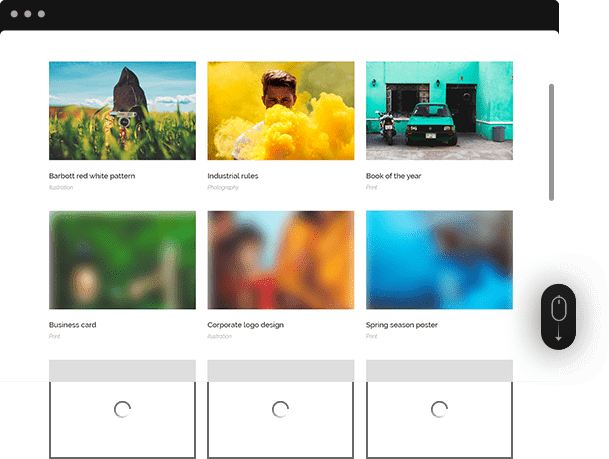
Task: Click the mouse scroll-down indicator icon
Action: point(559,317)
